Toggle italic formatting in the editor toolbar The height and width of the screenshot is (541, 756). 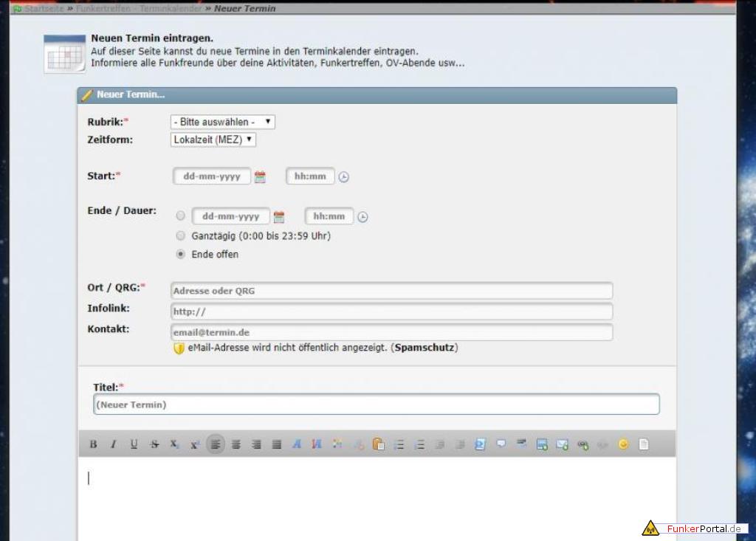113,444
